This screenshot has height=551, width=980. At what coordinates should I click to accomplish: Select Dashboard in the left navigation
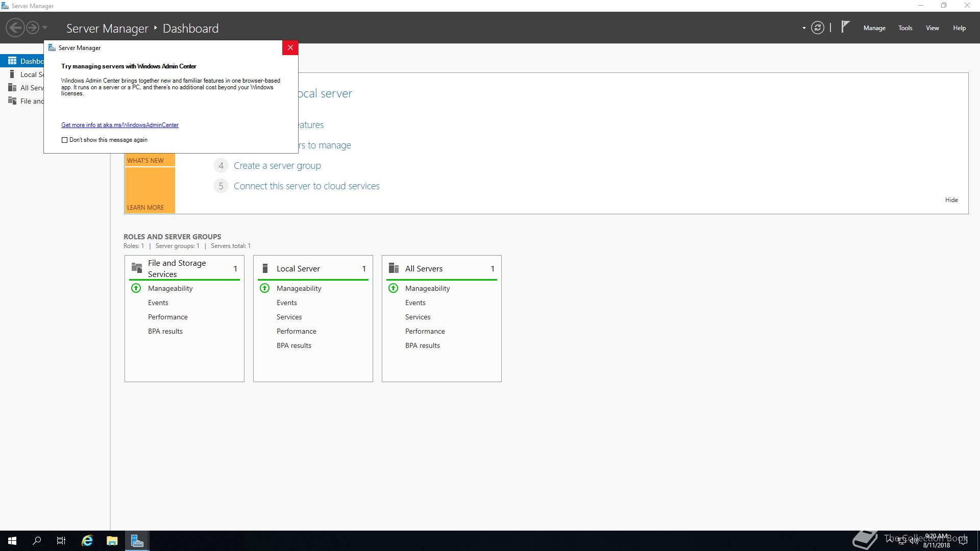(22, 61)
